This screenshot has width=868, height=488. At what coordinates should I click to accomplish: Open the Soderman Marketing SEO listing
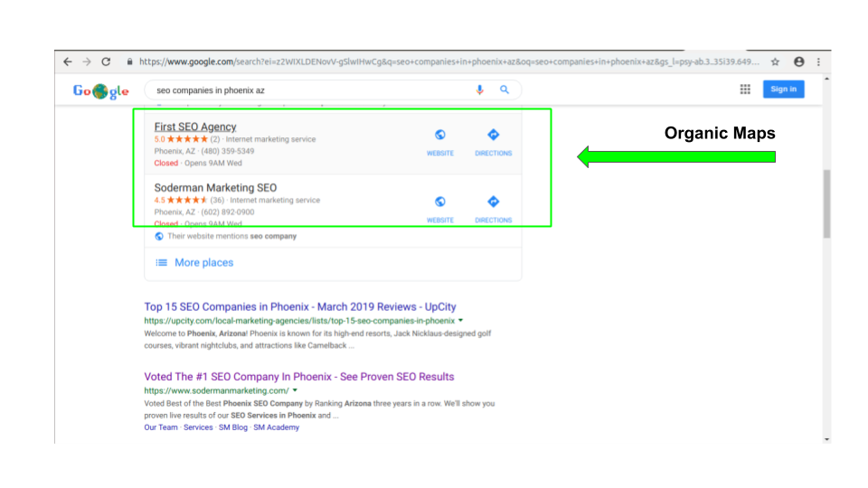215,188
